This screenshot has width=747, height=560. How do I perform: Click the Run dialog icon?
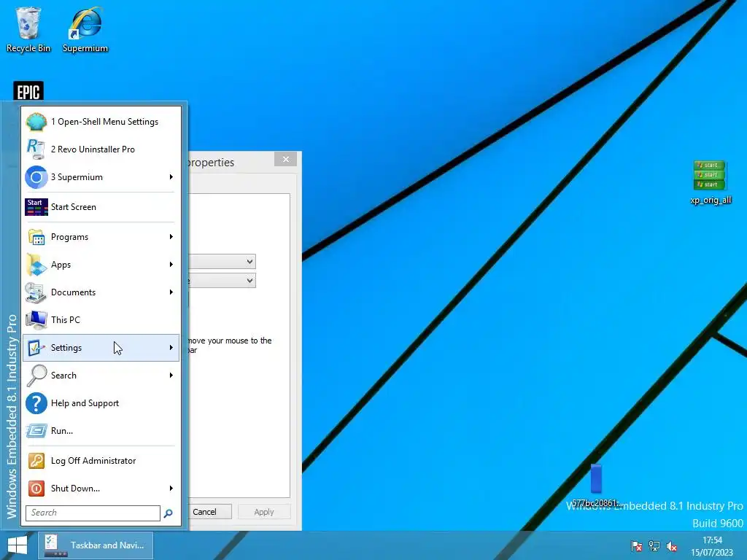pos(36,431)
